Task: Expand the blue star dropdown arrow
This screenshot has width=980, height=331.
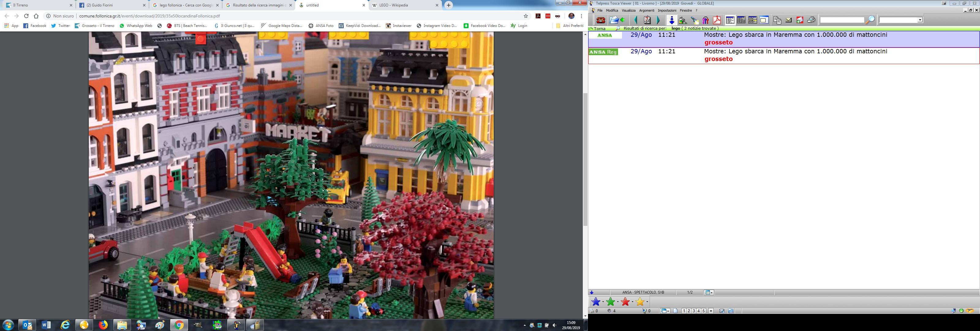Action: coord(603,302)
